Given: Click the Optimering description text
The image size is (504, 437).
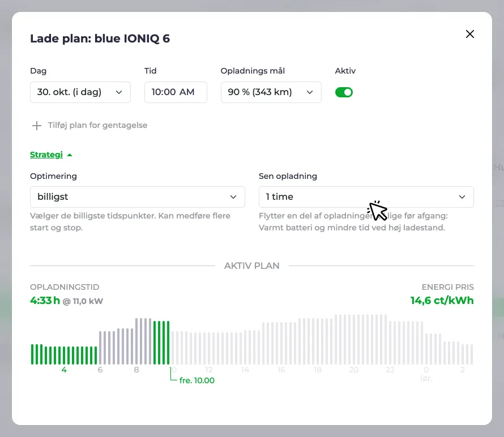Looking at the screenshot, I should click(x=130, y=222).
